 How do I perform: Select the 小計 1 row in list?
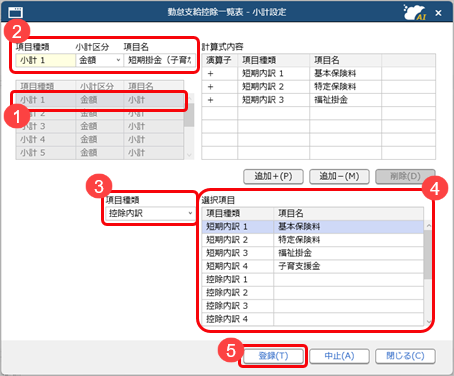click(x=100, y=100)
